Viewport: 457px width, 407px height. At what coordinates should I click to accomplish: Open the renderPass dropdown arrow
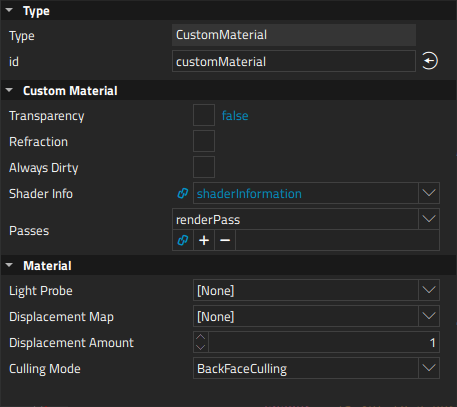pyautogui.click(x=429, y=219)
